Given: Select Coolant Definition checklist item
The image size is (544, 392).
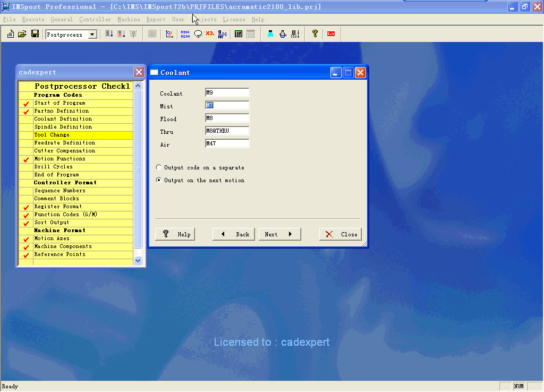Looking at the screenshot, I should (x=83, y=119).
